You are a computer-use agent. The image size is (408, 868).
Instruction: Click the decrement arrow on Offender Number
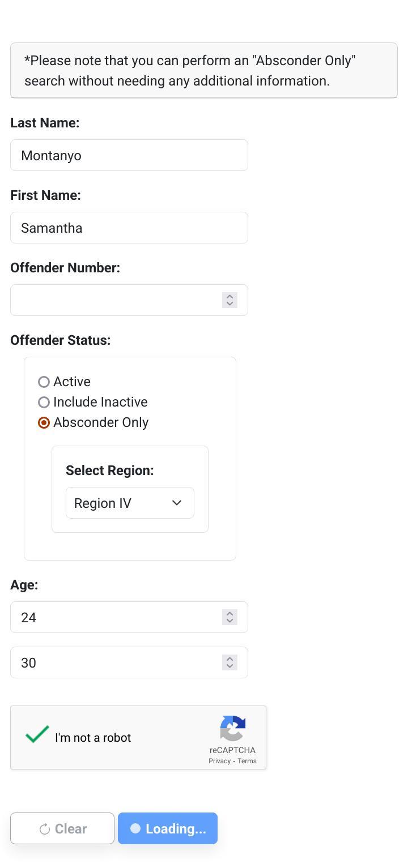229,303
